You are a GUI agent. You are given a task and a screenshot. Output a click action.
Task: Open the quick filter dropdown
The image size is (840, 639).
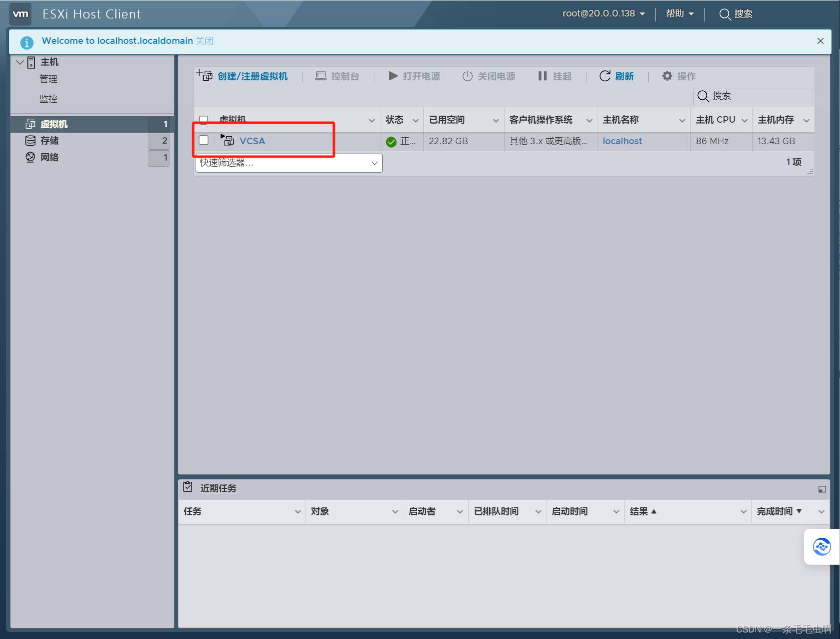coord(289,163)
